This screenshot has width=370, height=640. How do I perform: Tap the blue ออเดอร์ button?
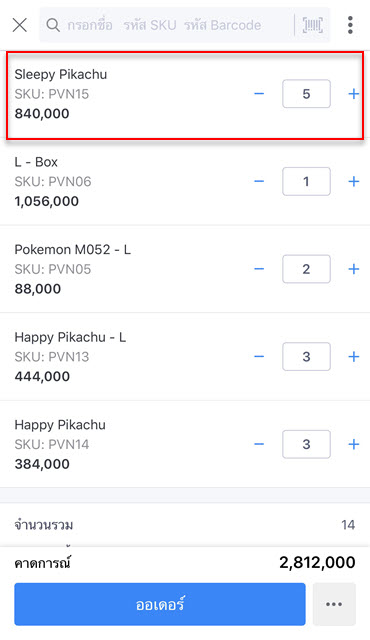[160, 604]
